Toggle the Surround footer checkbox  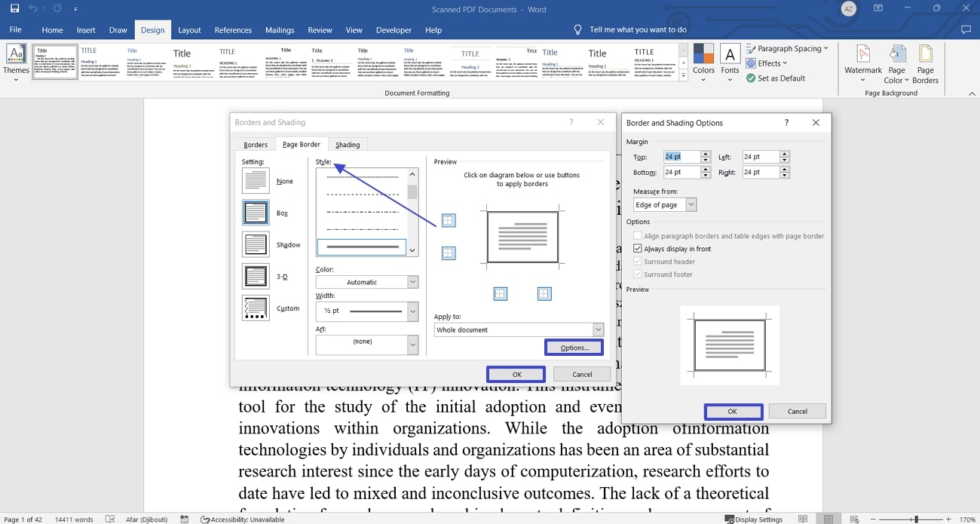point(638,274)
